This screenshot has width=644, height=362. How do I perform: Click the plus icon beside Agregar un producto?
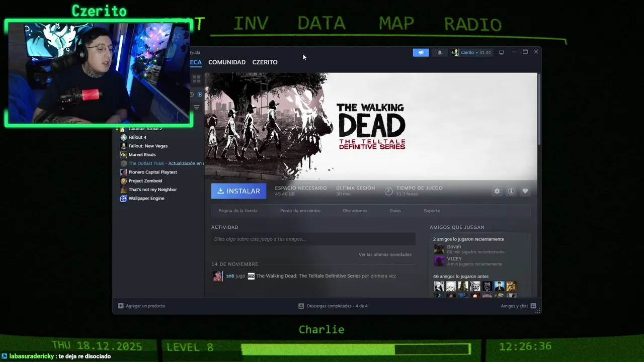pos(121,306)
